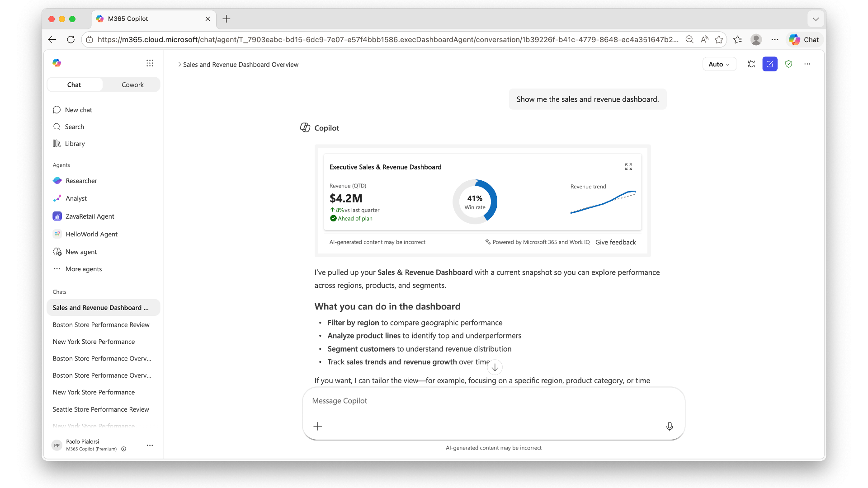Open the apps grid launcher

tap(150, 63)
